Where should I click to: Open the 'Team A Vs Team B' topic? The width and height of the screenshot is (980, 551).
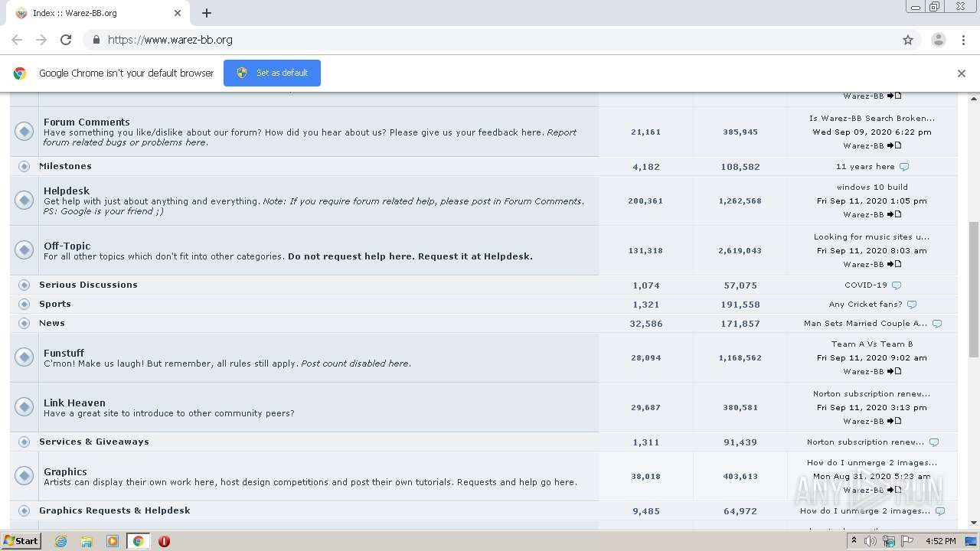click(872, 344)
